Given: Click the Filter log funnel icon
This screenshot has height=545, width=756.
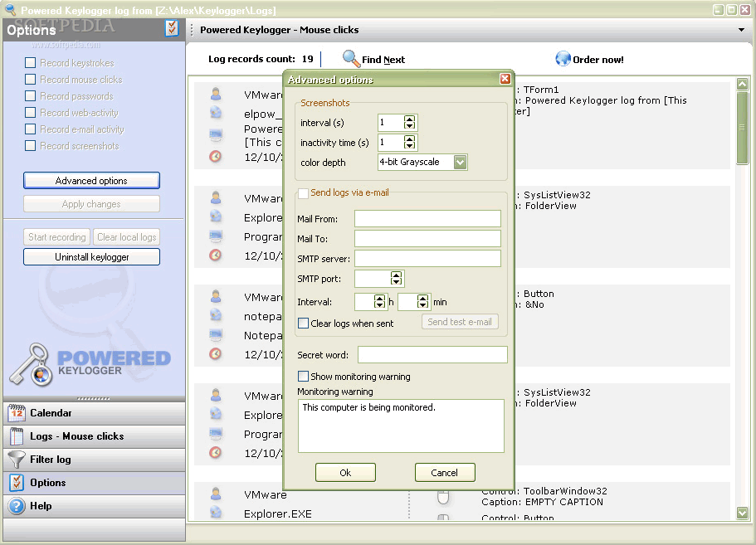Looking at the screenshot, I should (17, 460).
